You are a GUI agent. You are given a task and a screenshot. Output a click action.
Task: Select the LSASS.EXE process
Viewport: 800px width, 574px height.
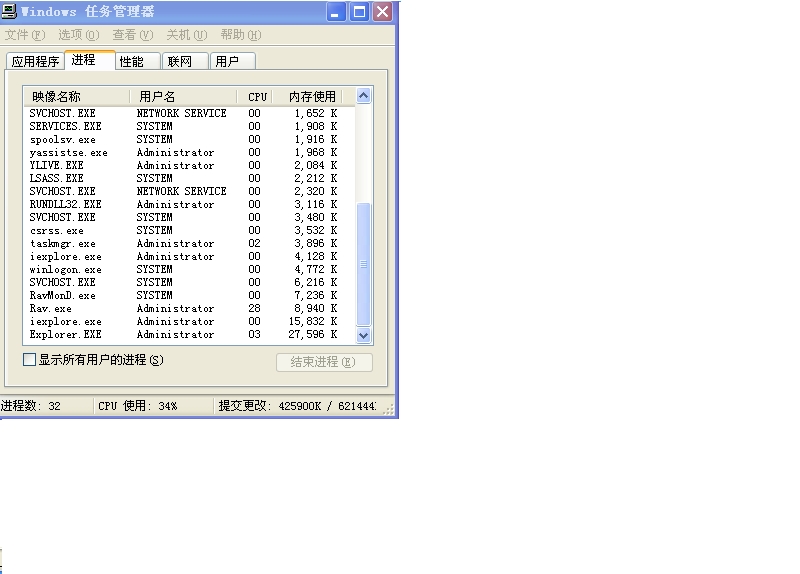[189, 178]
